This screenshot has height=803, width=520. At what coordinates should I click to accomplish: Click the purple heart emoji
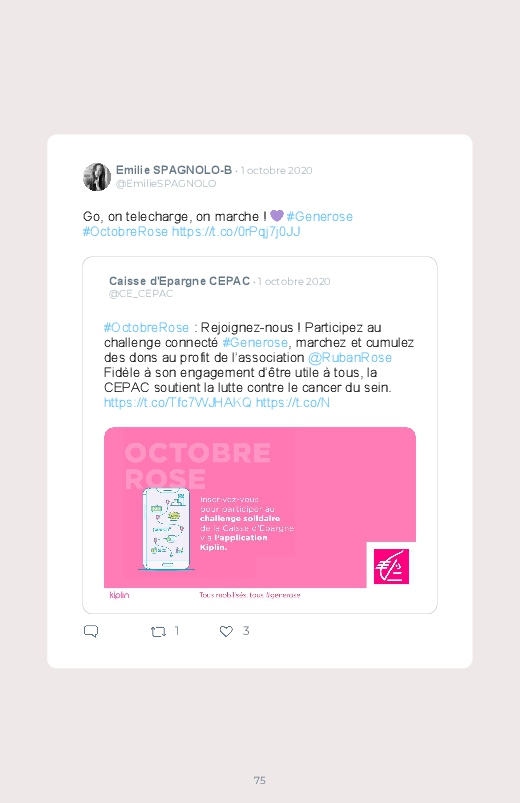(277, 216)
